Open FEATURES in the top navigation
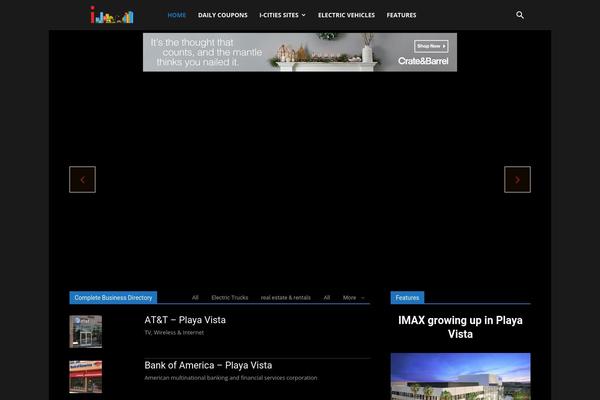Screen dimensions: 600x400 [x=401, y=15]
